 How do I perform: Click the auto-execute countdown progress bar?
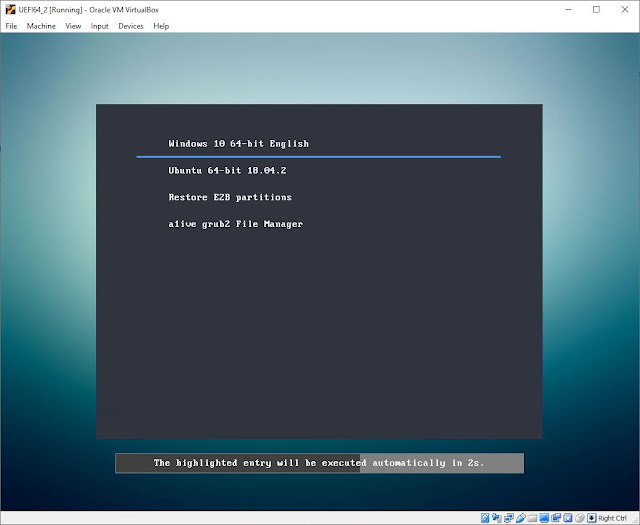(319, 463)
